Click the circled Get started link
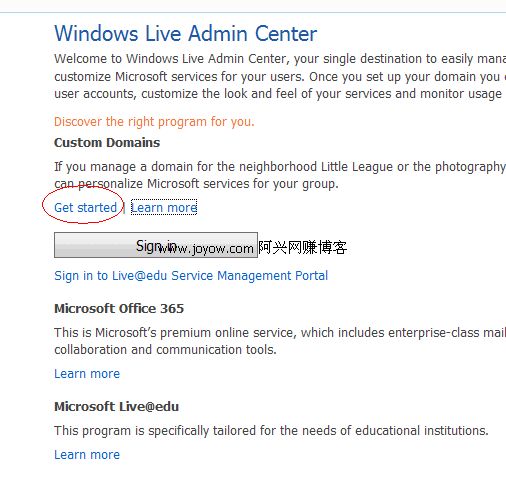This screenshot has width=506, height=493. click(85, 208)
